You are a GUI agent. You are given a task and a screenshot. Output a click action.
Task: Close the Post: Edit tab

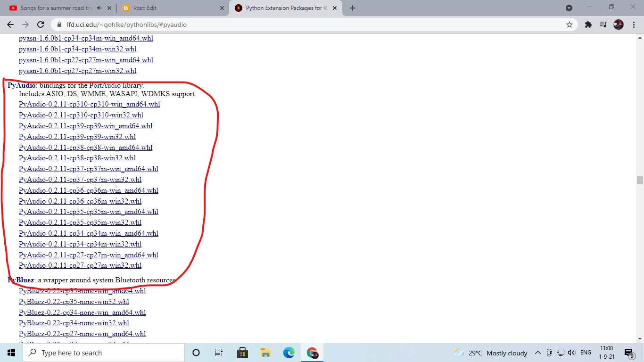223,8
